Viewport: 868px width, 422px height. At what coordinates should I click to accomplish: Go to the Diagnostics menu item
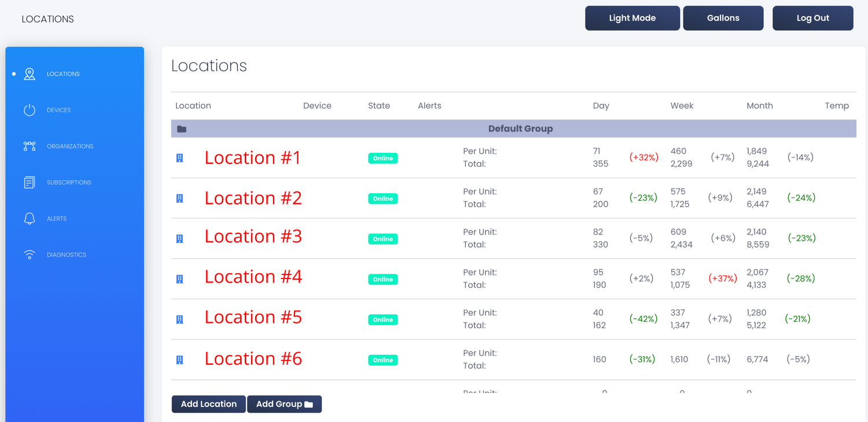(x=67, y=255)
